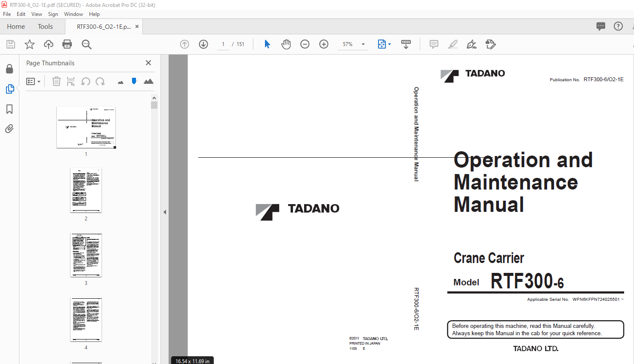Image resolution: width=634 pixels, height=364 pixels.
Task: Go to next page arrow
Action: pyautogui.click(x=203, y=44)
